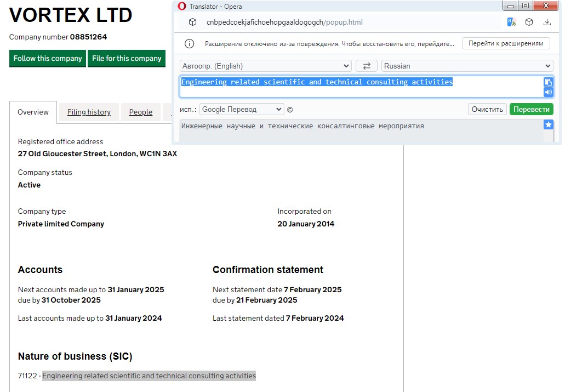Click incorporation date 20 January 2014
588x392 pixels.
pyautogui.click(x=306, y=224)
